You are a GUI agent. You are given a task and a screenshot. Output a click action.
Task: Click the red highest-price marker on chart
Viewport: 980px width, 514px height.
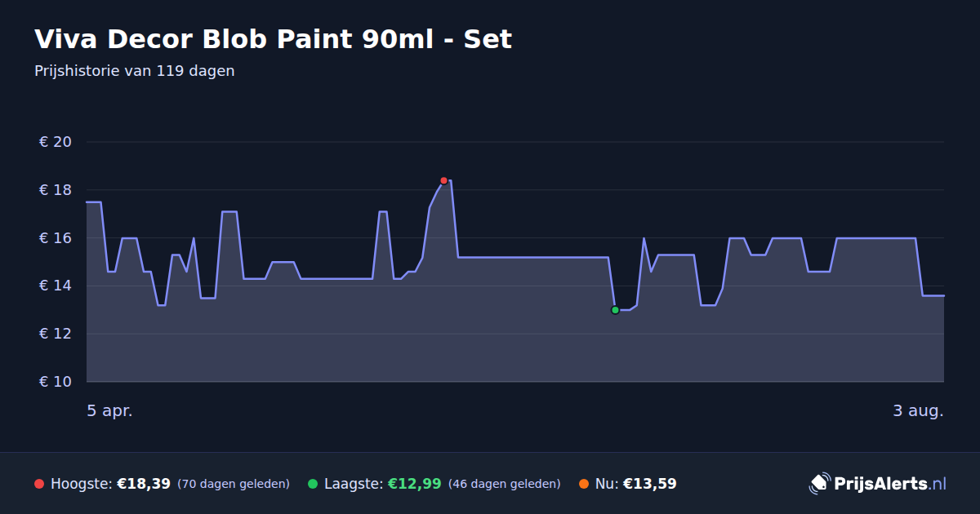click(443, 180)
